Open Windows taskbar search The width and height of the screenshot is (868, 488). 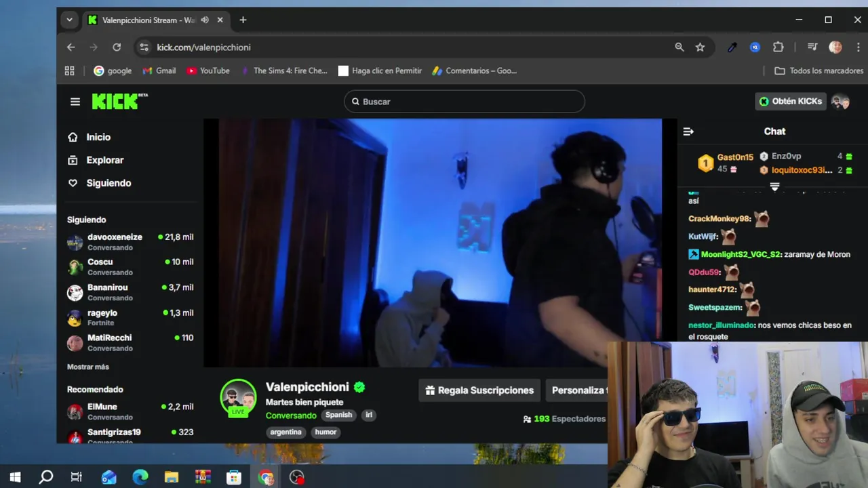[x=46, y=477]
